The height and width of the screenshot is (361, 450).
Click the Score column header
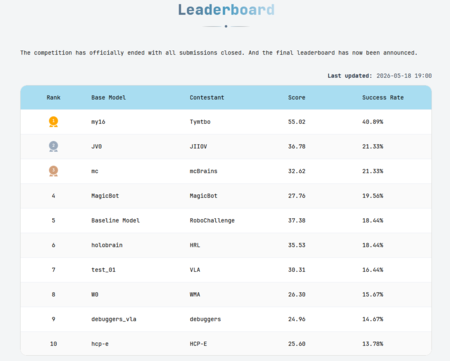(297, 98)
